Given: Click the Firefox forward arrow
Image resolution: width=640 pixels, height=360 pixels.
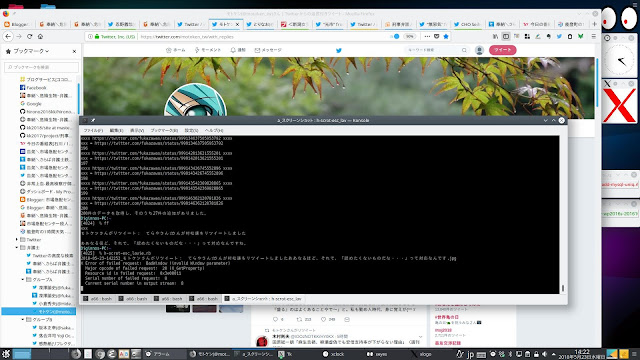Looking at the screenshot, I should (19, 36).
